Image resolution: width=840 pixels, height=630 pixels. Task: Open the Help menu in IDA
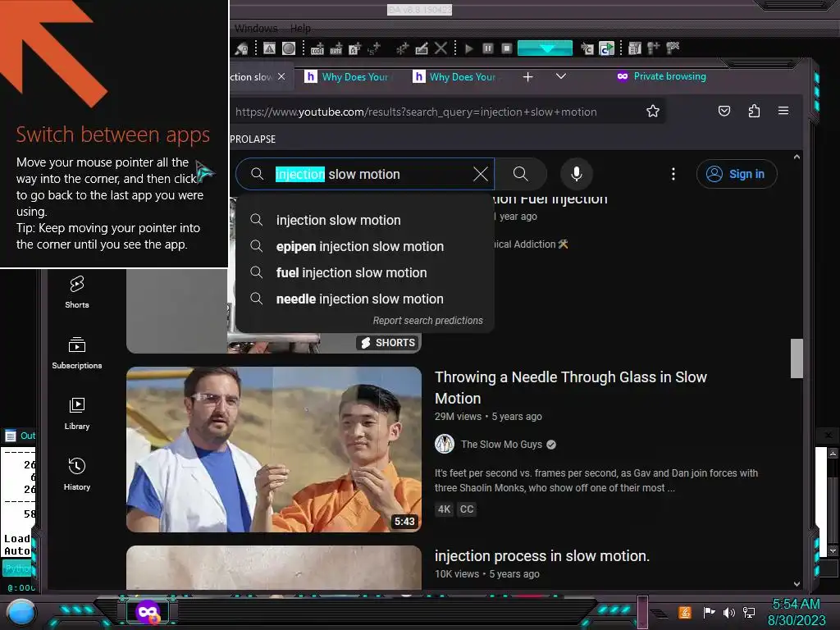(300, 28)
